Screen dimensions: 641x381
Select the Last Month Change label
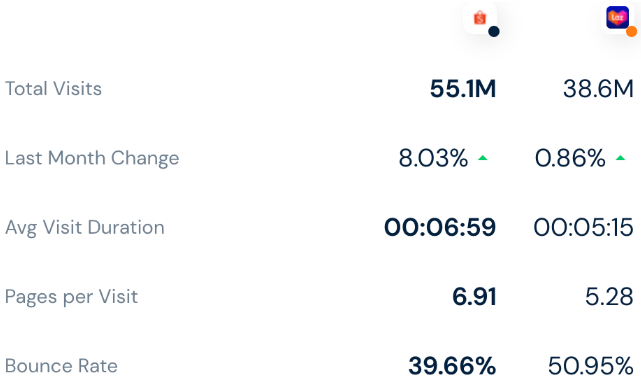[92, 158]
